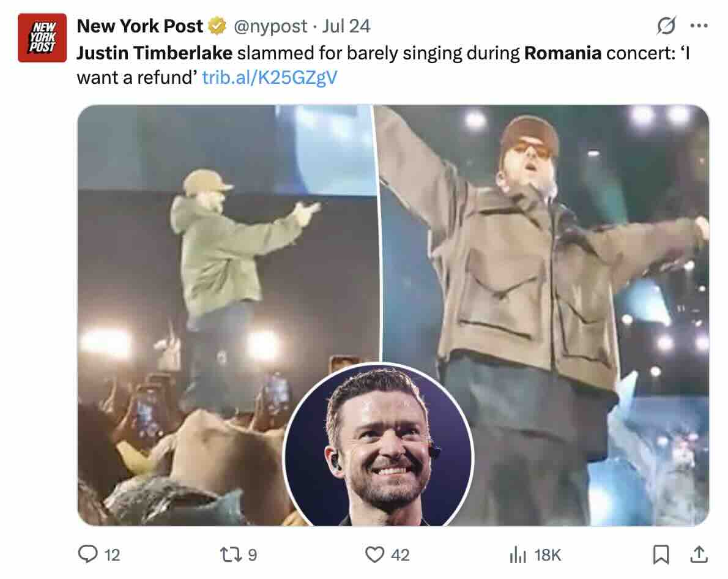Image resolution: width=728 pixels, height=579 pixels.
Task: Open the New York Post profile avatar
Action: tap(42, 38)
